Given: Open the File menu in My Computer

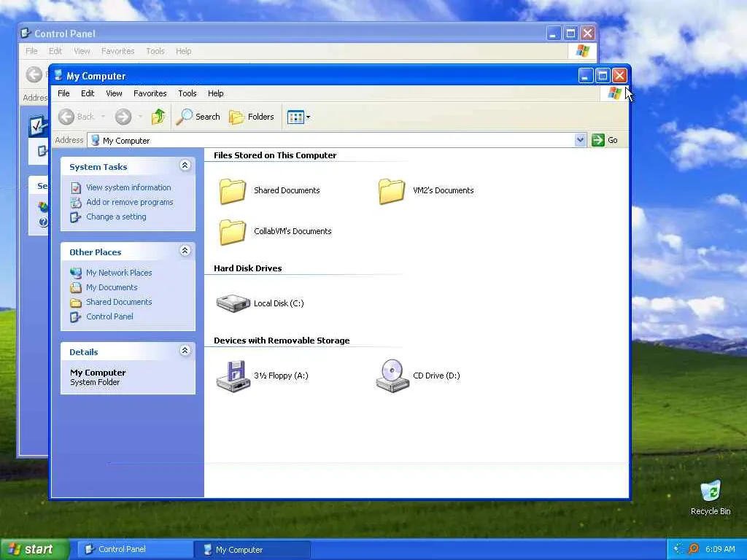Looking at the screenshot, I should tap(63, 93).
